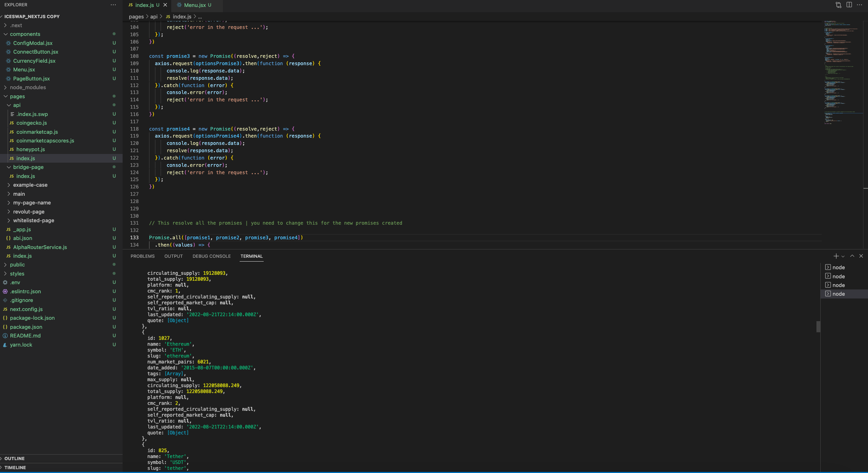Switch to the PROBLEMS panel tab

142,256
